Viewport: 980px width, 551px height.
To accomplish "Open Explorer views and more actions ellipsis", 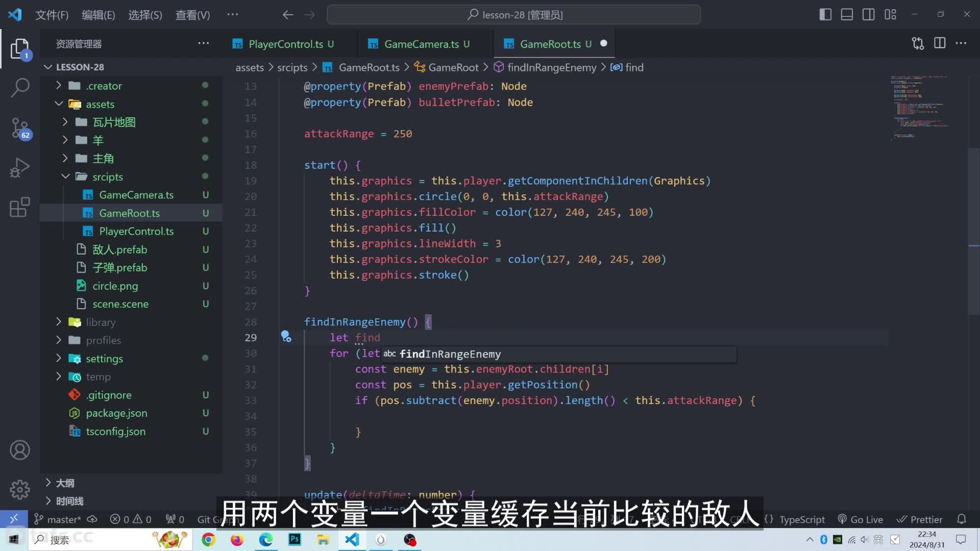I will (x=203, y=43).
